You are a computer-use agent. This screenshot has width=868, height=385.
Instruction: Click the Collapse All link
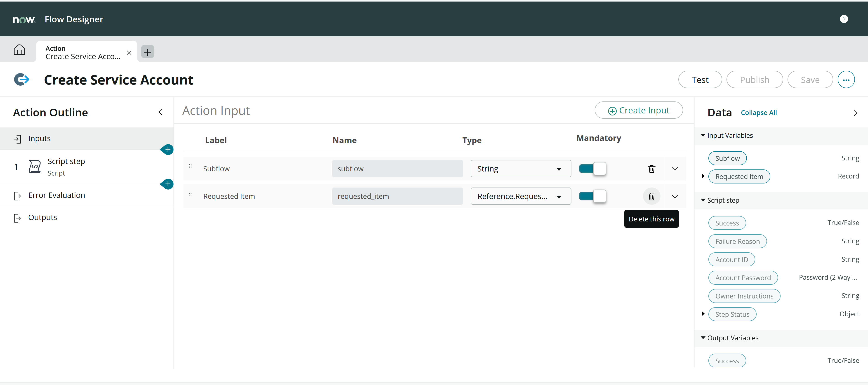(759, 113)
